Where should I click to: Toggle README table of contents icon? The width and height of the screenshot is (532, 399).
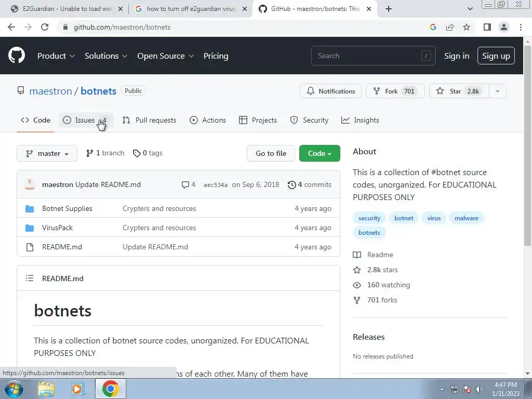click(30, 278)
